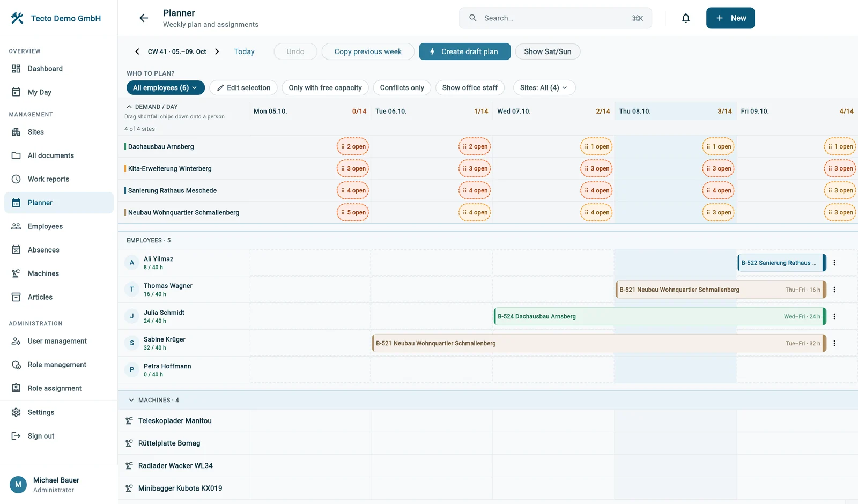
Task: Click the back arrow beside Planner title
Action: pos(143,18)
